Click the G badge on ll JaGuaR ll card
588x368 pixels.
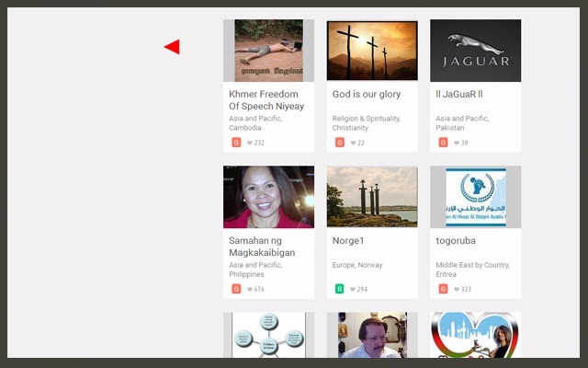point(443,143)
